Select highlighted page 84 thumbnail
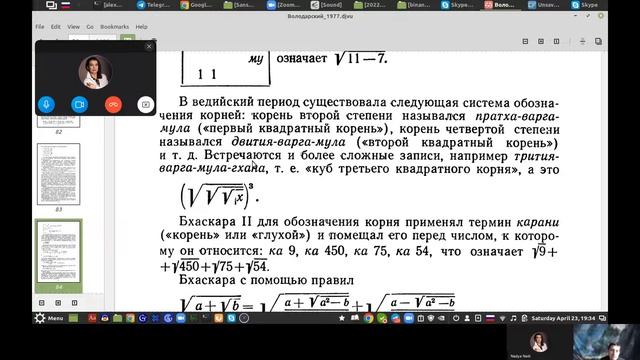 [x=58, y=252]
